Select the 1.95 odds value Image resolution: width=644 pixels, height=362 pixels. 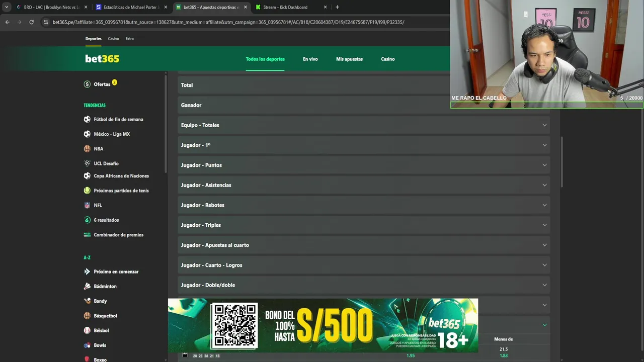coord(411,355)
